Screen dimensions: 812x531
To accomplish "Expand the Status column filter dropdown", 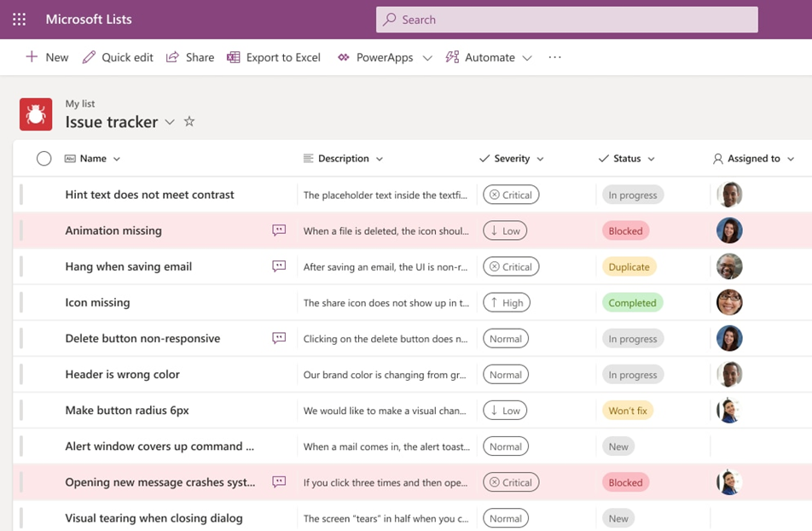I will 652,158.
